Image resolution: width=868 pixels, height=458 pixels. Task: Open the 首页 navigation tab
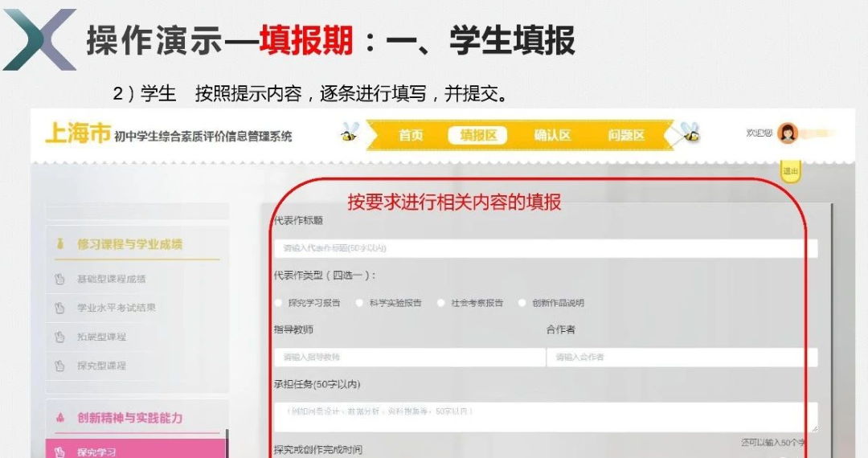411,135
